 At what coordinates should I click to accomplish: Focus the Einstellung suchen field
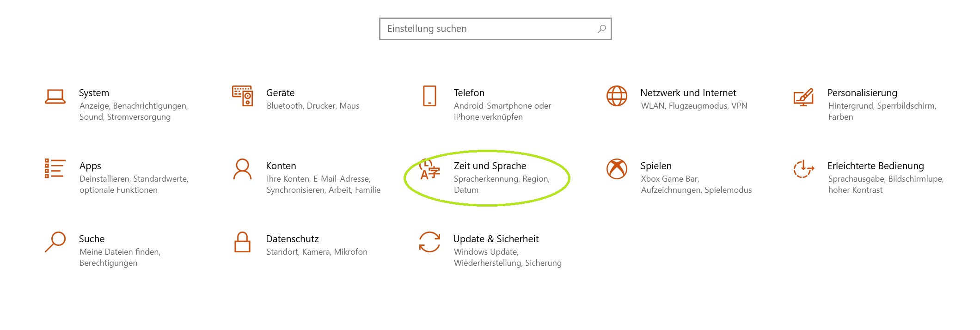point(496,29)
